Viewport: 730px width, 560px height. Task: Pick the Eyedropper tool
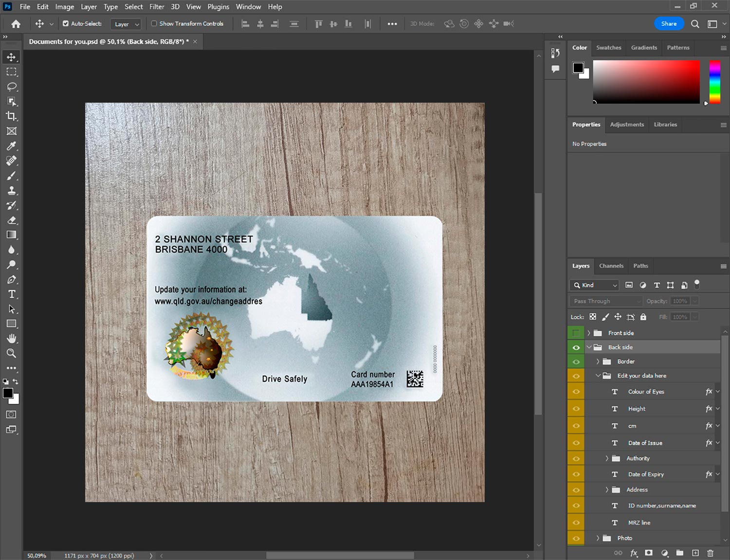[12, 146]
